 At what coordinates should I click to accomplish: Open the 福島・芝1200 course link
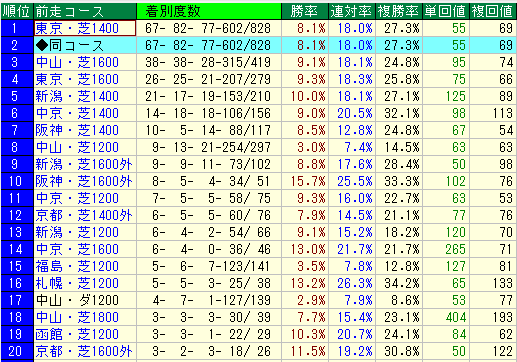coord(77,266)
